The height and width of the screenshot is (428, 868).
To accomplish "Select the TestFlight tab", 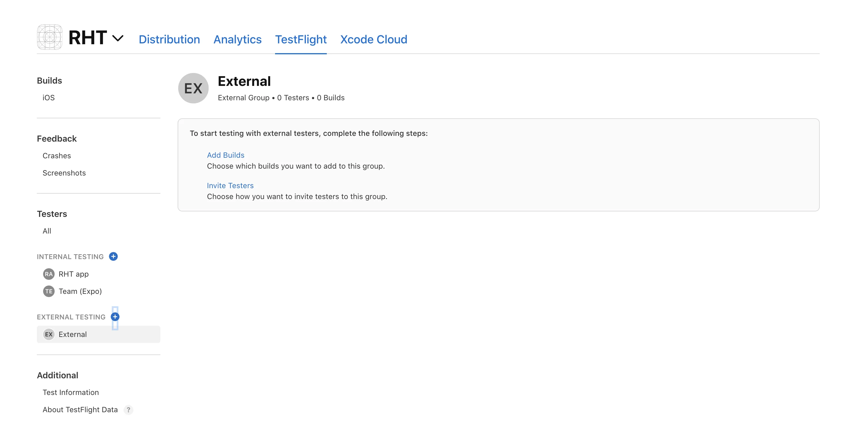I will pyautogui.click(x=301, y=39).
